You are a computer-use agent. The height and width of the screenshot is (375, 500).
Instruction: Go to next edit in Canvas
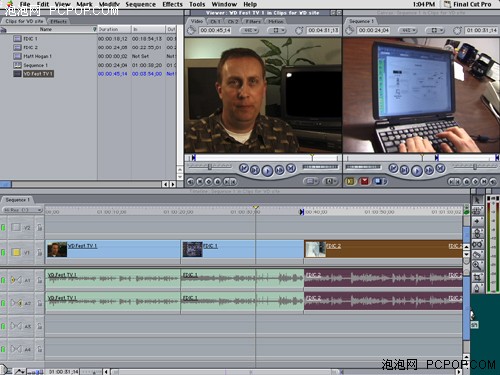[x=440, y=168]
